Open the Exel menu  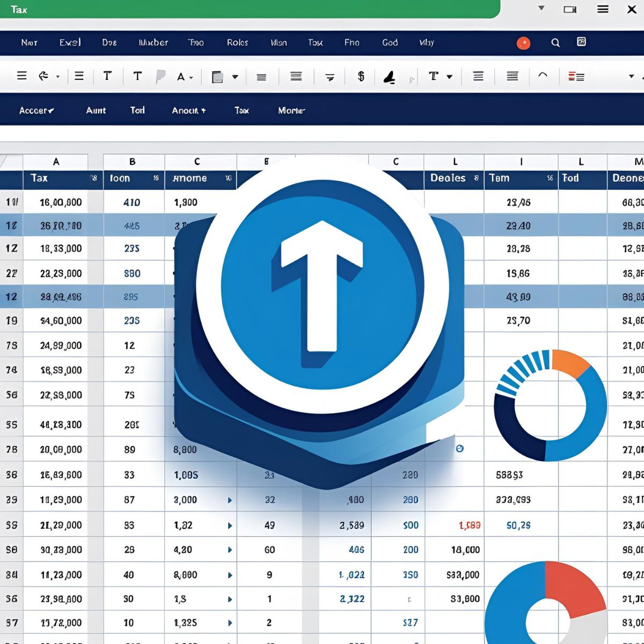point(70,42)
